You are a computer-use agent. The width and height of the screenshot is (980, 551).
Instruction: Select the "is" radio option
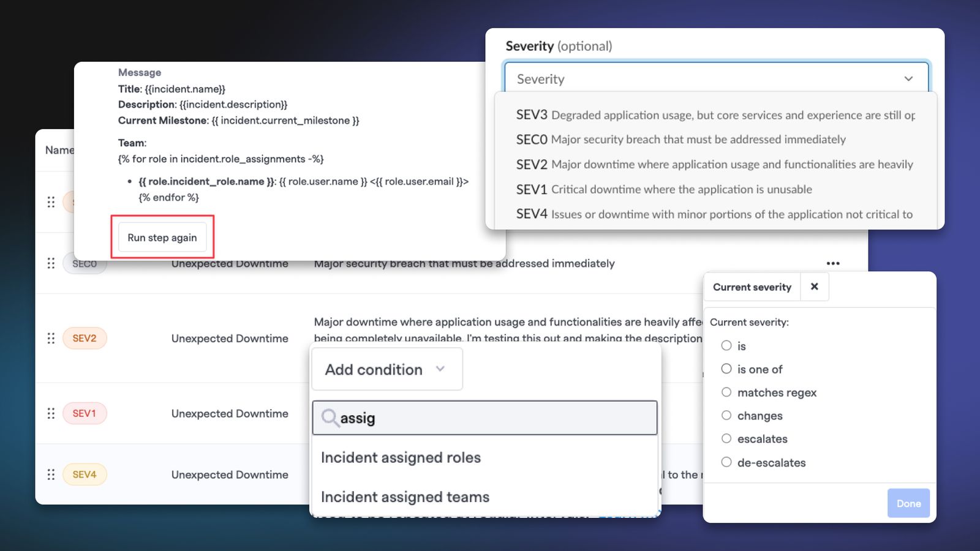(x=726, y=346)
